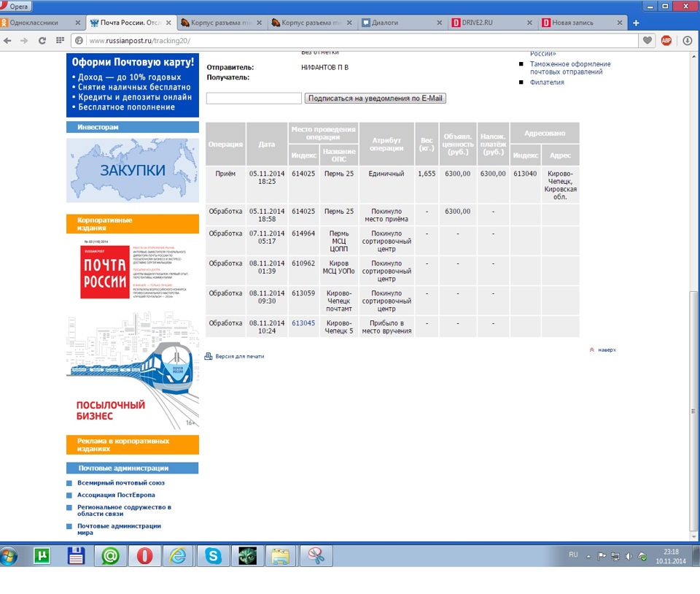Go forward with the forward arrow
Image resolution: width=700 pixels, height=594 pixels.
[x=24, y=41]
